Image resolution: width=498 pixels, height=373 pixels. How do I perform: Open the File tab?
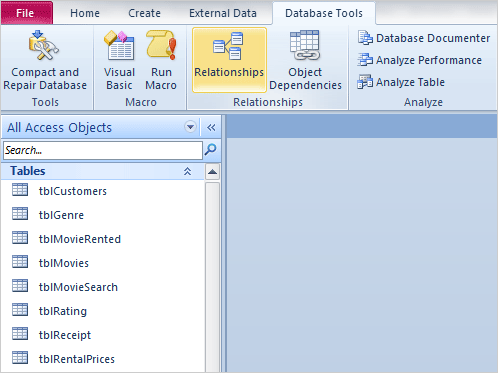(27, 13)
